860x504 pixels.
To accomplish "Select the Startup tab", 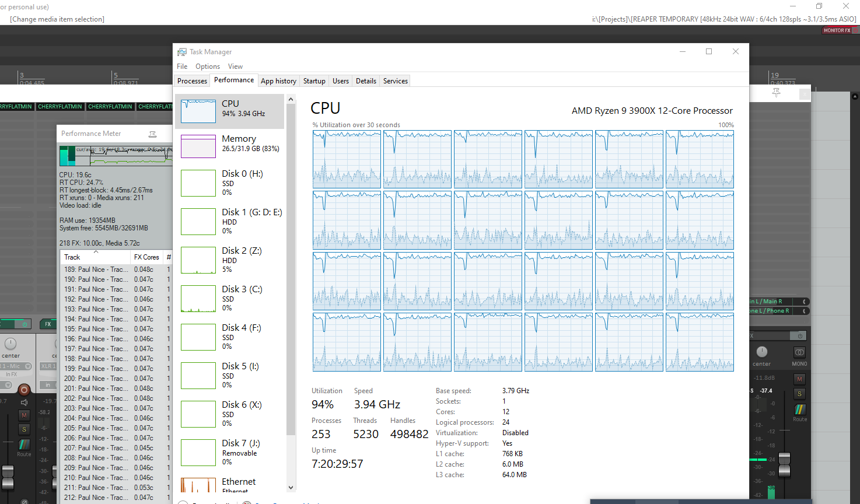I will click(314, 81).
